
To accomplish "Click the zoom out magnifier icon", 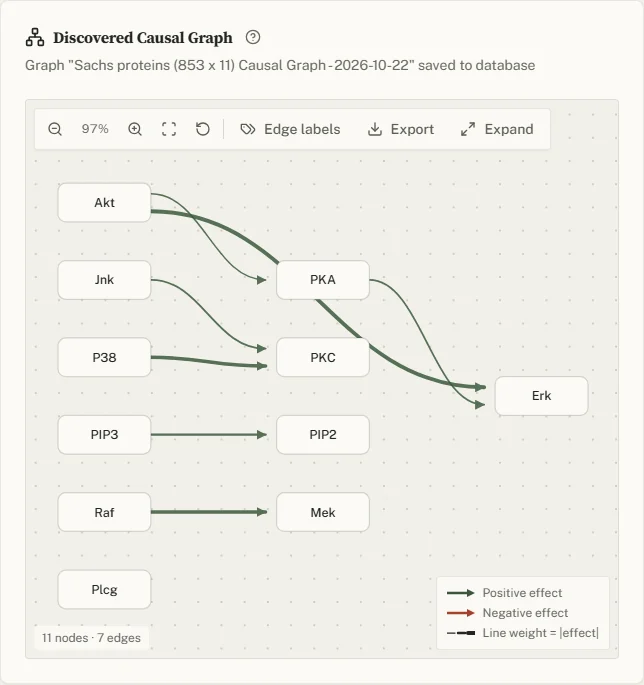I will 55,129.
